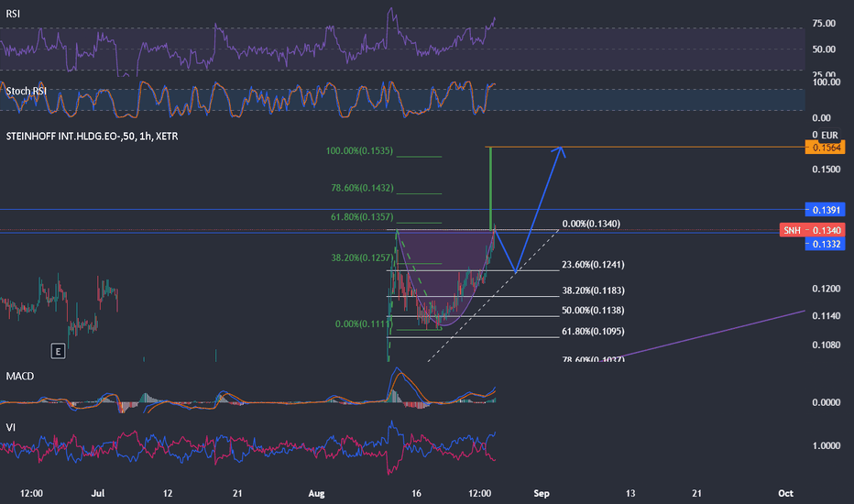Click the Sep date on time axis
854x504 pixels.
542,493
